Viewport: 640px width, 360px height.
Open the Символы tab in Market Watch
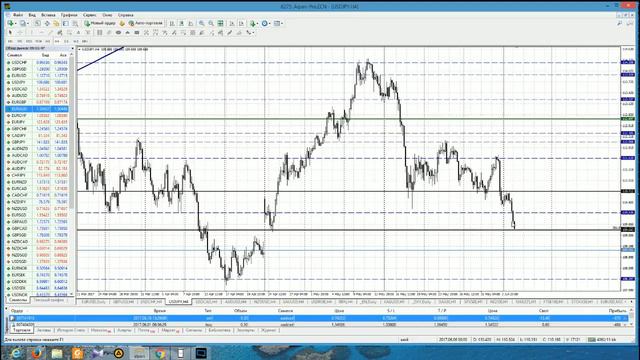[x=18, y=300]
